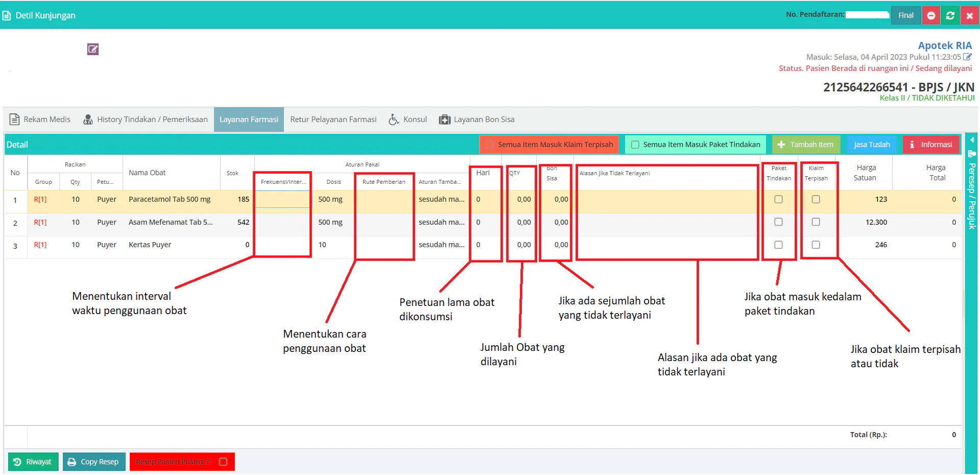Toggle Semua Item Masuk Paket Tindakan checkbox
Viewport: 980px width, 475px height.
coord(635,145)
